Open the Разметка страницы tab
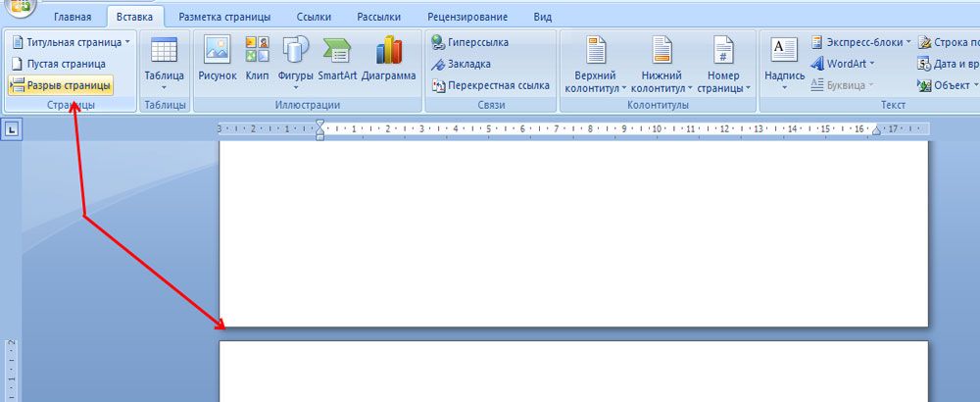This screenshot has height=402, width=980. pos(219,17)
